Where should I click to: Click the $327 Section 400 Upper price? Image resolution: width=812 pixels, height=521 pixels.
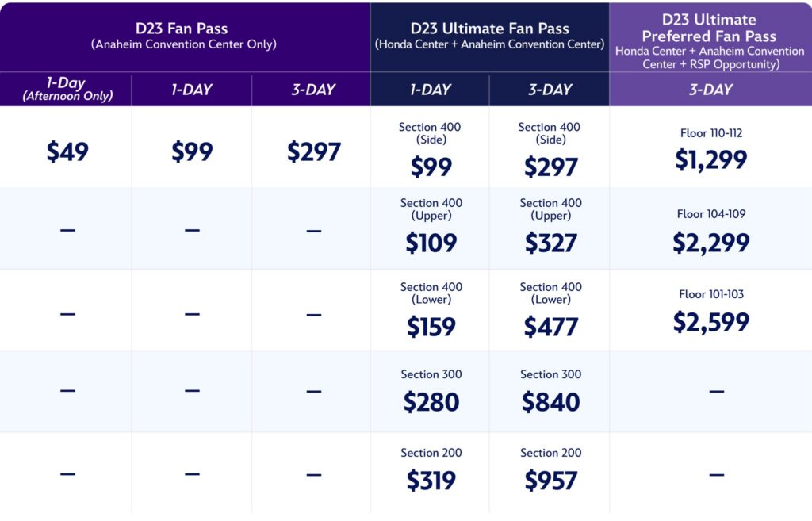click(550, 243)
